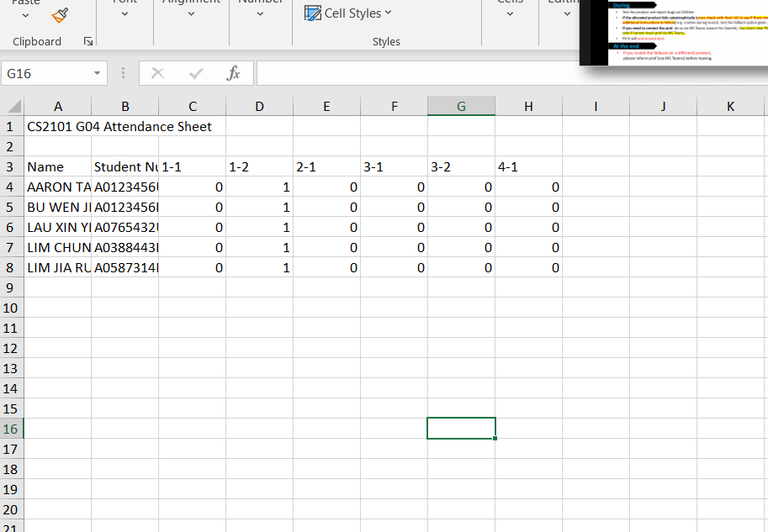Click the Cancel formula icon
This screenshot has height=532, width=768.
157,73
